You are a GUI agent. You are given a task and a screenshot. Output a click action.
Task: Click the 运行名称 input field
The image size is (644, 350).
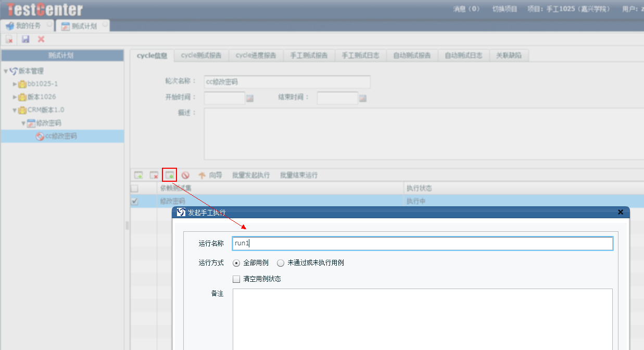(x=422, y=243)
